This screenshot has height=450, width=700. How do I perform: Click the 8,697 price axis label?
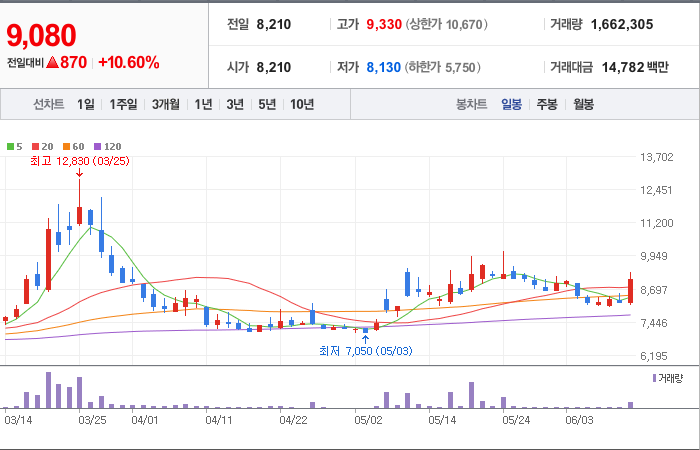[x=656, y=290]
